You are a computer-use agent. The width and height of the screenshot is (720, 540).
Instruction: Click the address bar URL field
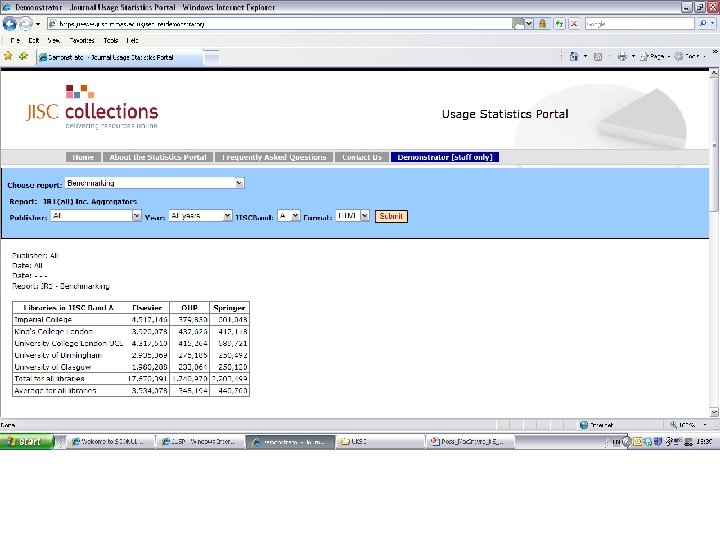pyautogui.click(x=280, y=24)
